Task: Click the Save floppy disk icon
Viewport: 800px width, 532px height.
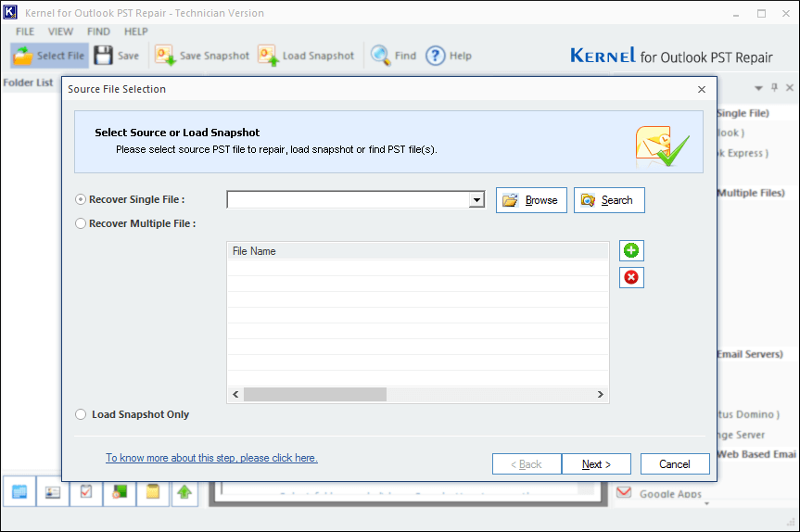Action: (103, 56)
